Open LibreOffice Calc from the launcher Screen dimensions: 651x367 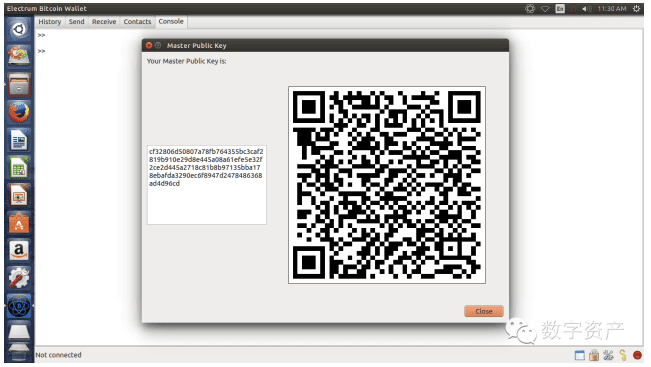tap(19, 168)
